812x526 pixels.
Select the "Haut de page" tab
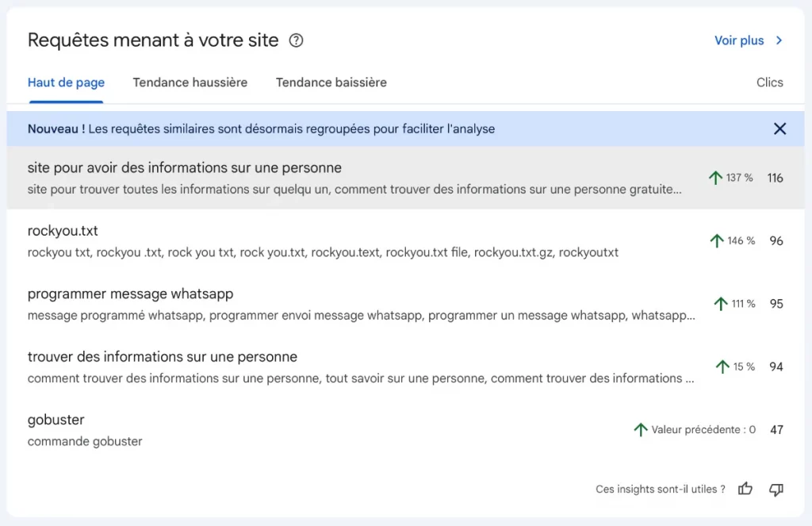pos(66,83)
